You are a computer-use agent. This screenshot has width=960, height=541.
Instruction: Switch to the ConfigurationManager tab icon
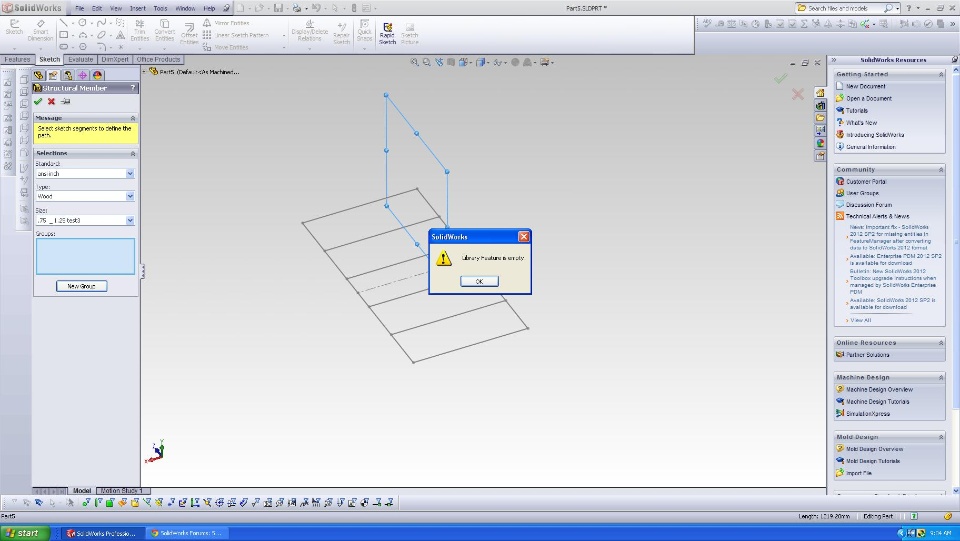pos(68,75)
